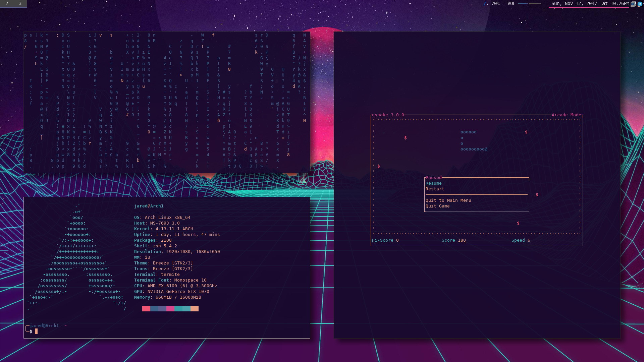Screen dimensions: 644x362
Task: Select Restart in the Paused menu
Action: click(x=435, y=189)
